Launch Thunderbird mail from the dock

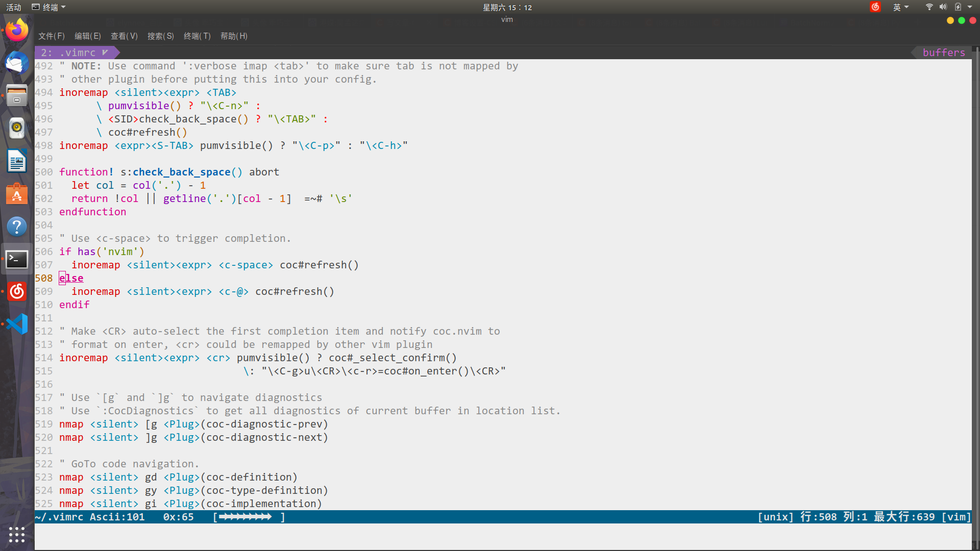[17, 63]
